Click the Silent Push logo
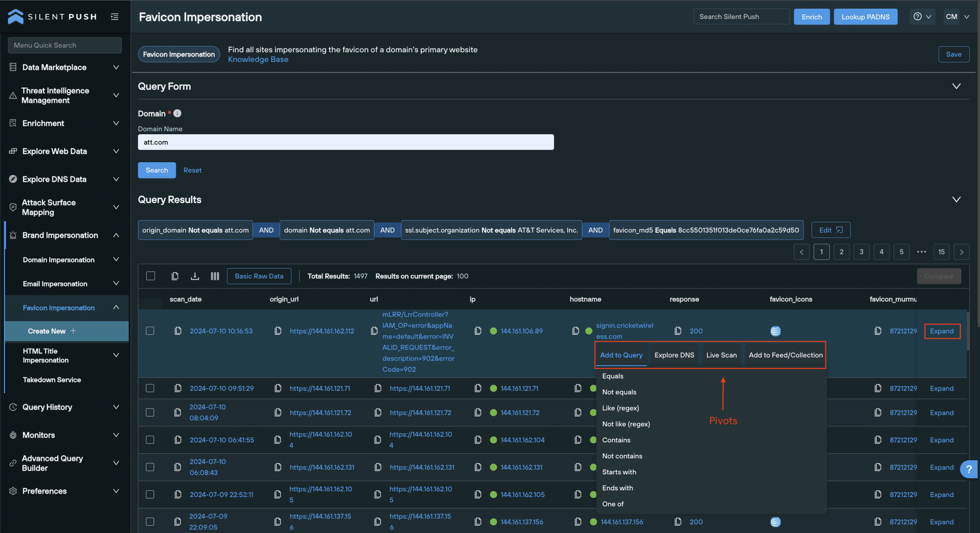 tap(52, 16)
